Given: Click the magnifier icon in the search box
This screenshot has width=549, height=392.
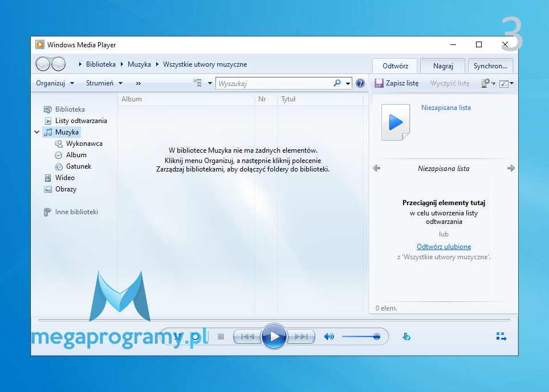Looking at the screenshot, I should click(337, 83).
